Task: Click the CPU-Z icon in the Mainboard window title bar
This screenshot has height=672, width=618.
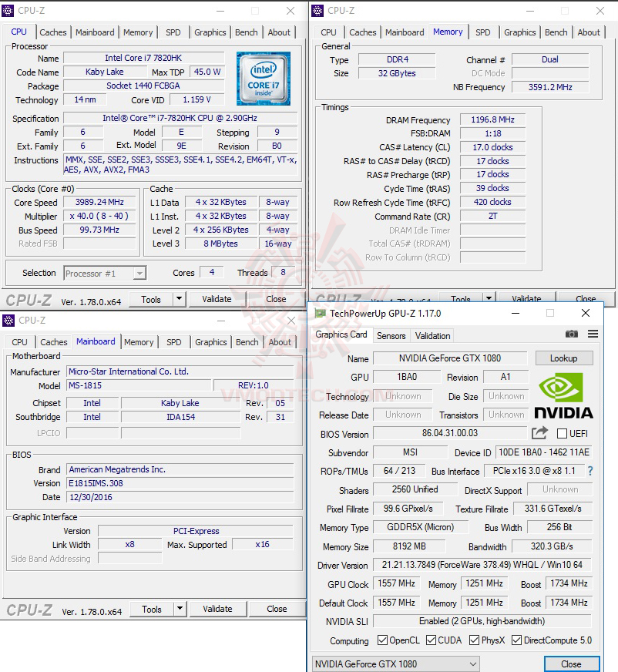Action: (8, 320)
